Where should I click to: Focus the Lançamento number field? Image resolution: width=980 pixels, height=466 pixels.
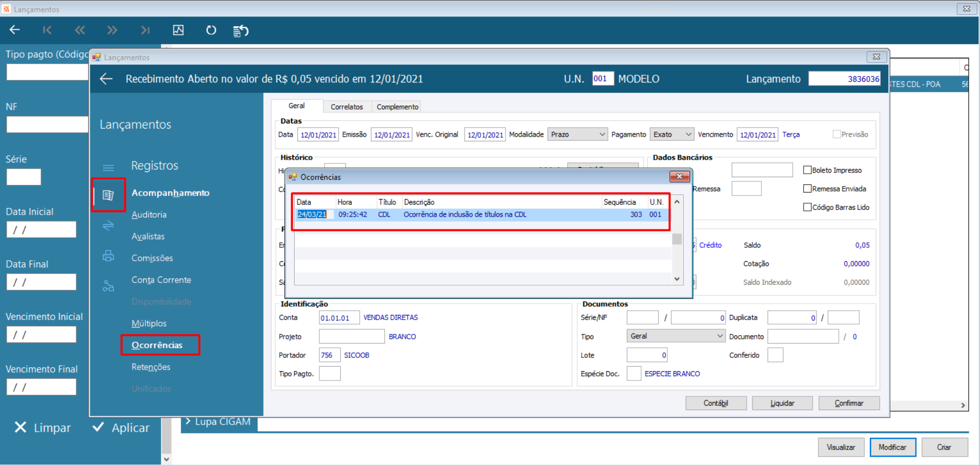(x=844, y=79)
